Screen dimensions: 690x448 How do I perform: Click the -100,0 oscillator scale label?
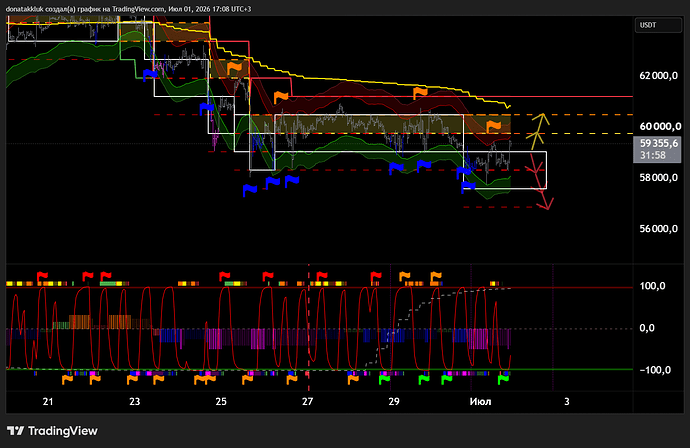point(655,370)
